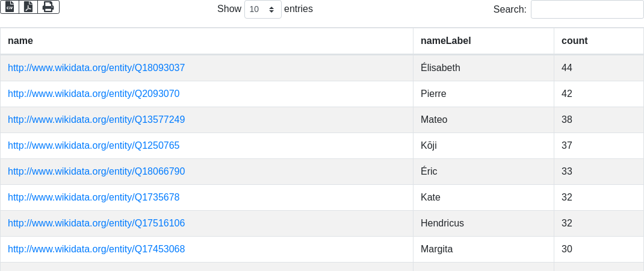Open Wikidata entity Q2093070 link
The image size is (644, 271).
pyautogui.click(x=93, y=94)
